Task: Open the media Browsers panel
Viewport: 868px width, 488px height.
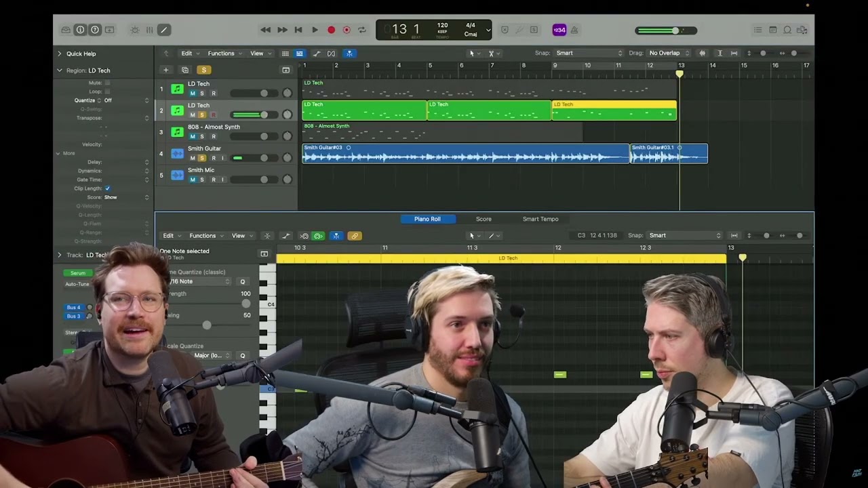Action: click(x=802, y=30)
